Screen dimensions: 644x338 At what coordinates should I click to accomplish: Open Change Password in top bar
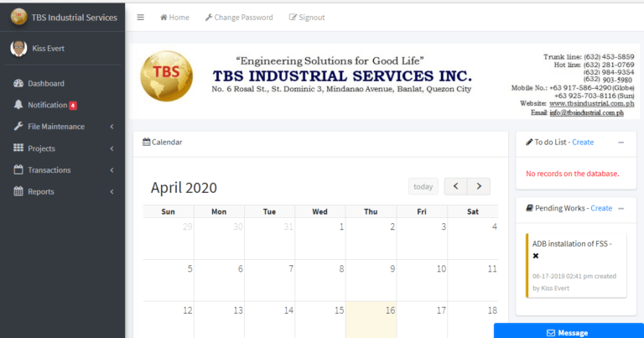(x=239, y=17)
